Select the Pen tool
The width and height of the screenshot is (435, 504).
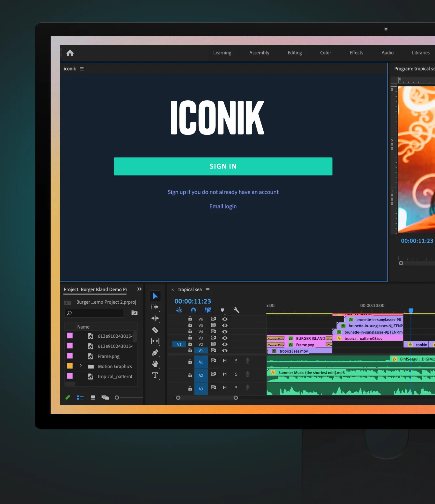tap(155, 353)
